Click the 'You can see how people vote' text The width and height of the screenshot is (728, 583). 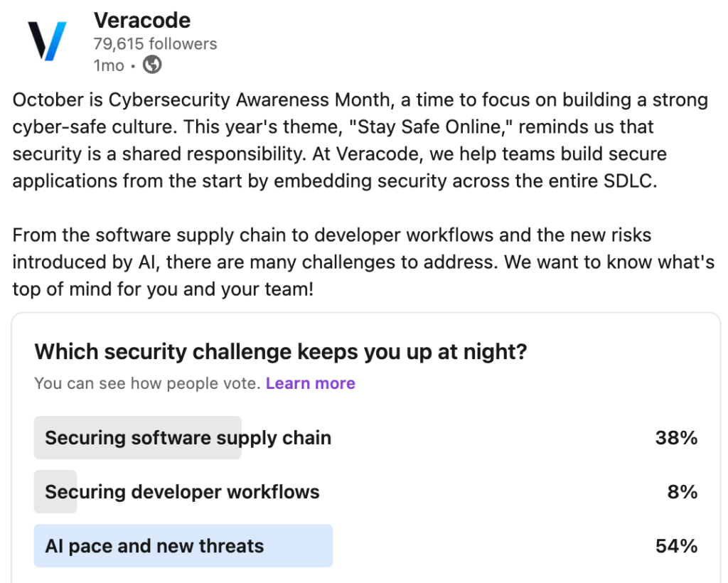(146, 383)
